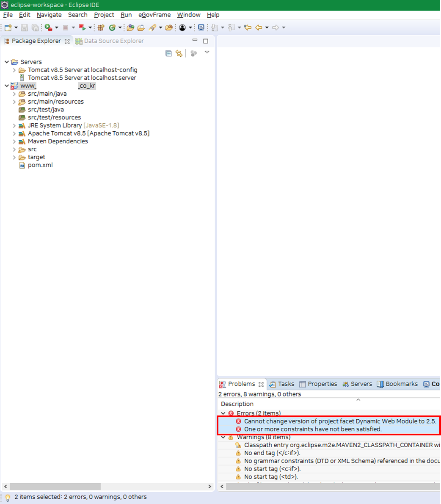Collapse the Warnings (8 items) group
Viewport: 441px width, 504px height.
(x=223, y=437)
